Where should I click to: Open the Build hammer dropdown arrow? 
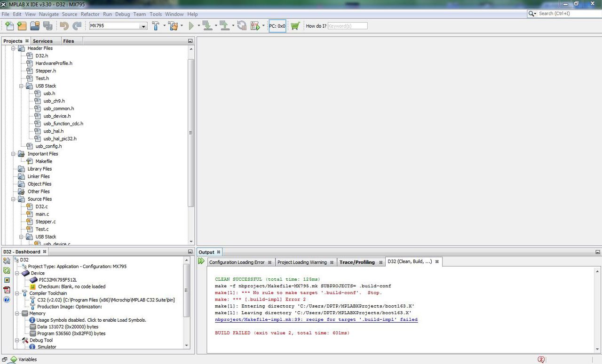[164, 26]
